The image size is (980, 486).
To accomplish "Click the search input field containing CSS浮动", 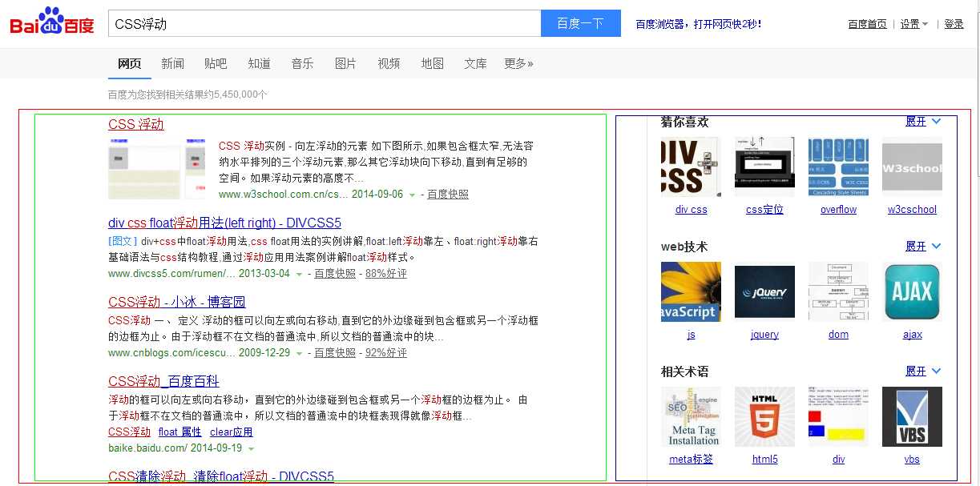I will [x=325, y=23].
